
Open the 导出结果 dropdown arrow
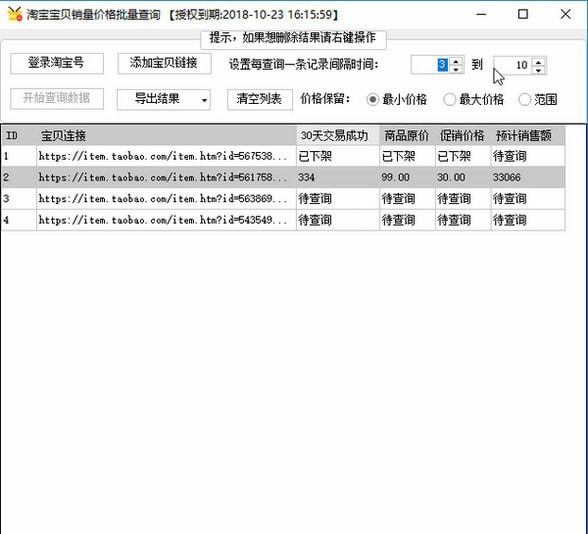[x=204, y=100]
